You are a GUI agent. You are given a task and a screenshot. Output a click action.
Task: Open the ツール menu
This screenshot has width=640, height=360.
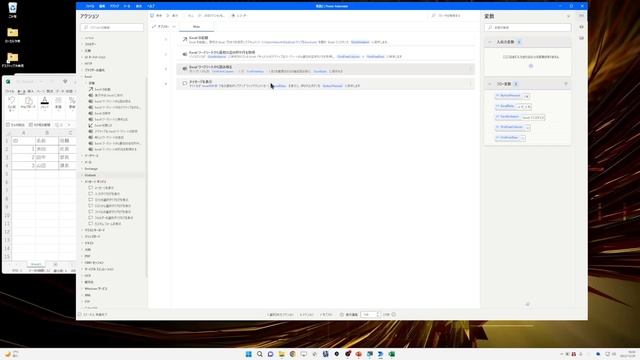[127, 6]
